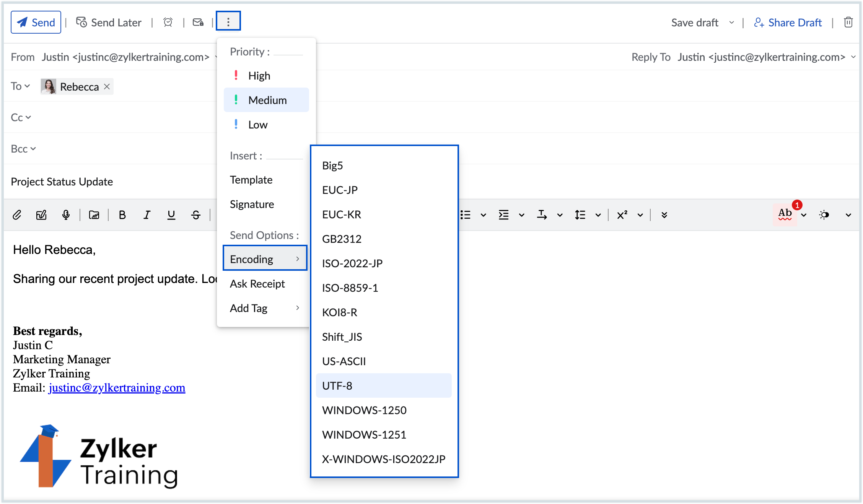Screen dimensions: 863x504
Task: Remove Rebecca from To field
Action: pos(107,86)
